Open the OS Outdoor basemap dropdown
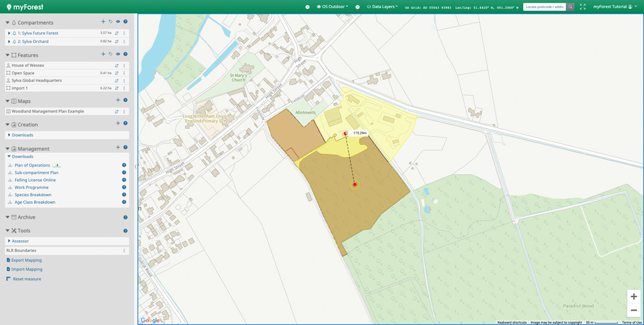The width and height of the screenshot is (644, 325). [332, 7]
